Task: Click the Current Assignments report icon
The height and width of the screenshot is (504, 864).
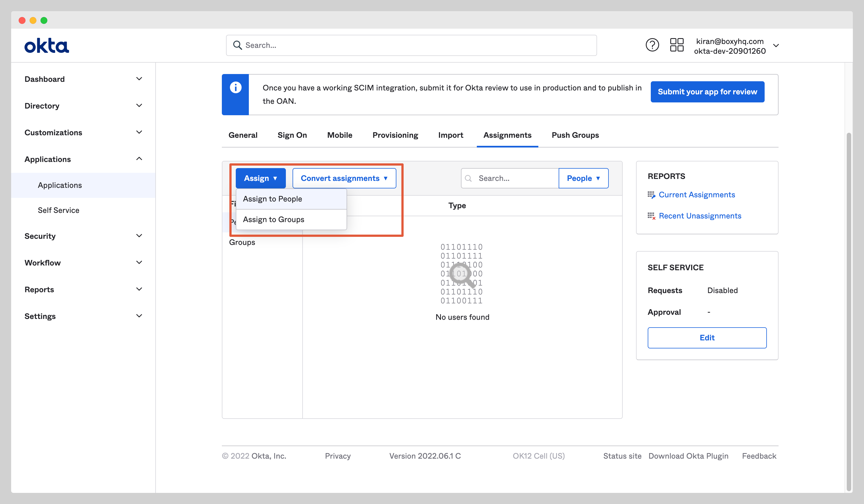Action: pos(652,195)
